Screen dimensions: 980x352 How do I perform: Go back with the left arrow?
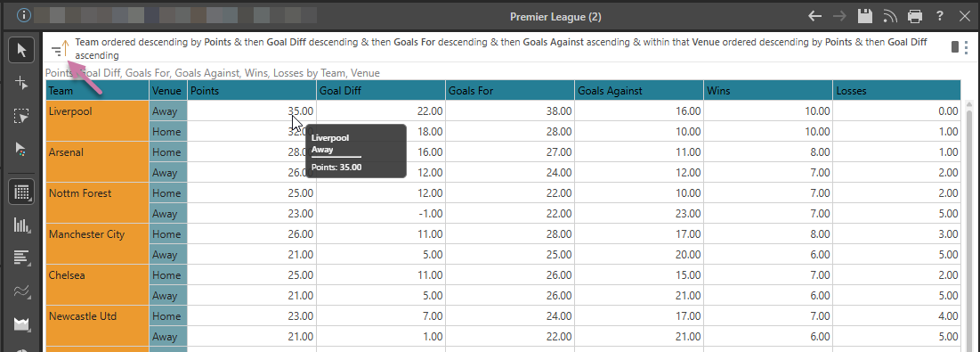click(815, 16)
